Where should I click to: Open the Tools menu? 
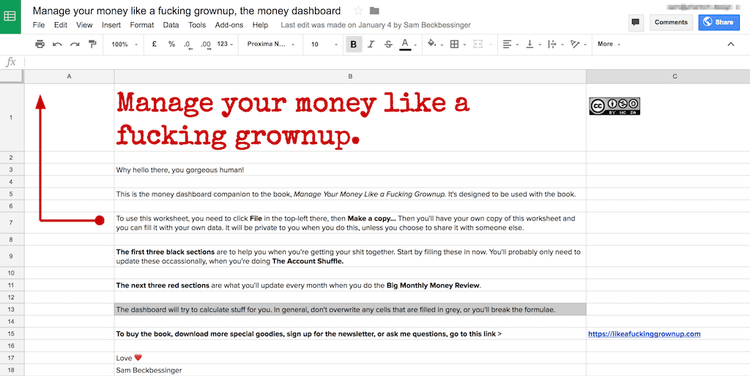(x=197, y=25)
